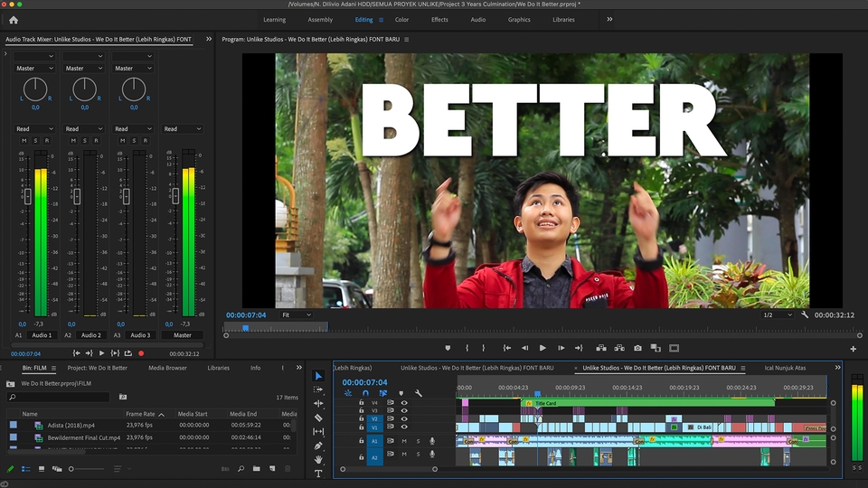868x488 pixels.
Task: Hide the V2 track output eye
Action: click(x=404, y=419)
